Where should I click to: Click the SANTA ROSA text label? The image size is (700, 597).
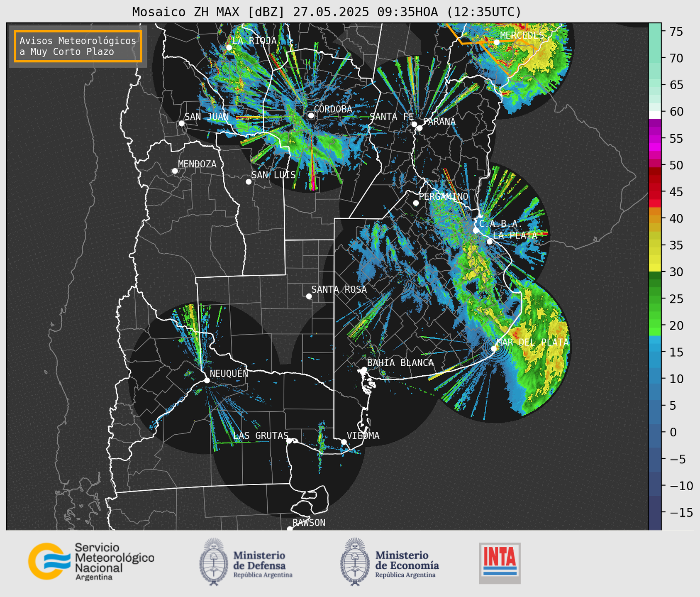(339, 289)
